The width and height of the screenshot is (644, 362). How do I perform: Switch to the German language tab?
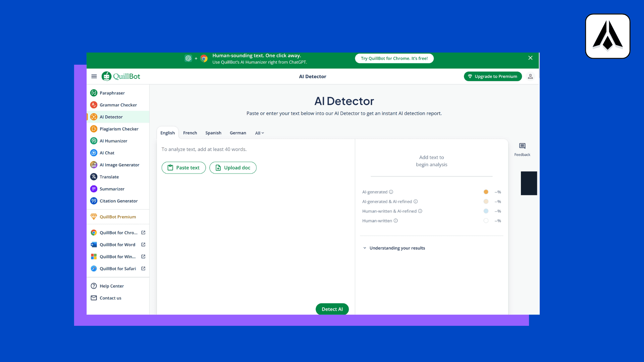pyautogui.click(x=238, y=133)
